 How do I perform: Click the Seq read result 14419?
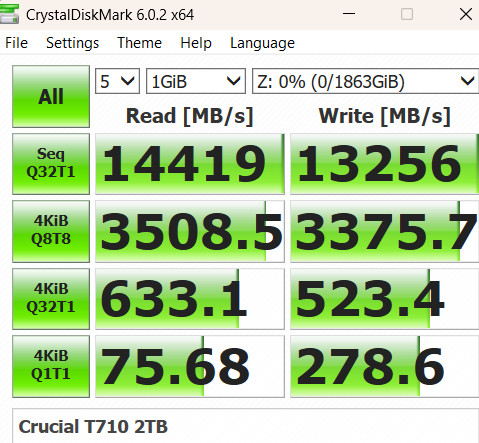[190, 164]
